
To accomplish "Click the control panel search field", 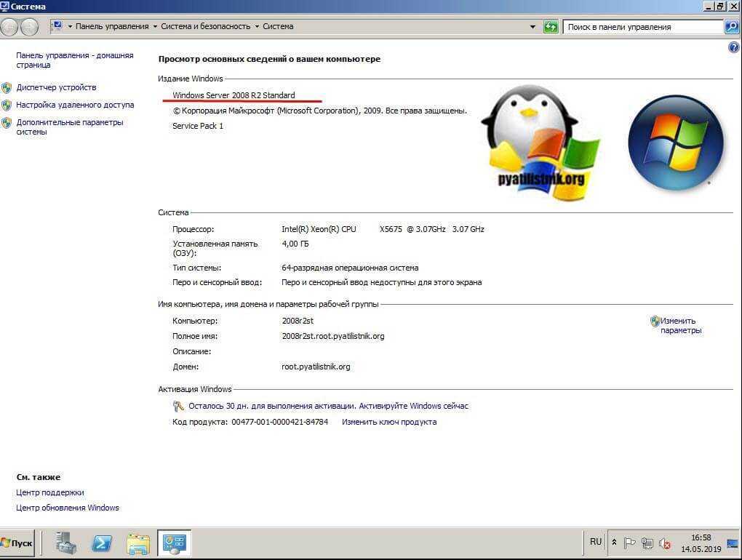I will pyautogui.click(x=644, y=27).
